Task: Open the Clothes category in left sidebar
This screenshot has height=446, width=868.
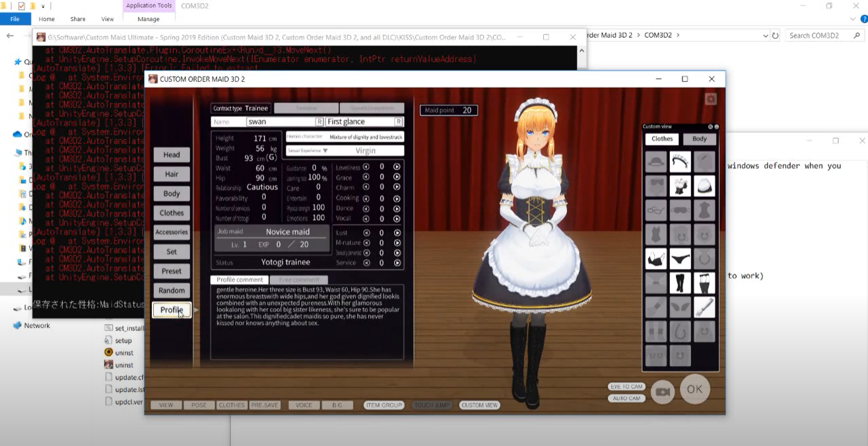Action: pyautogui.click(x=172, y=213)
